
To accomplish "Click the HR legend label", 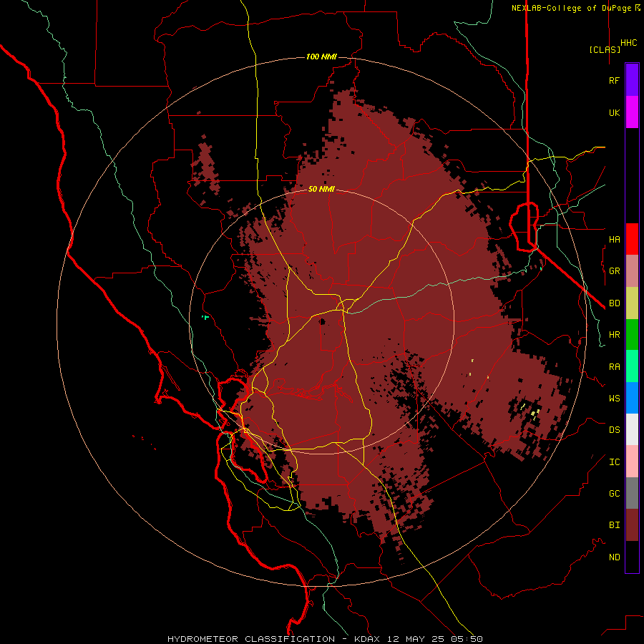I will point(615,335).
